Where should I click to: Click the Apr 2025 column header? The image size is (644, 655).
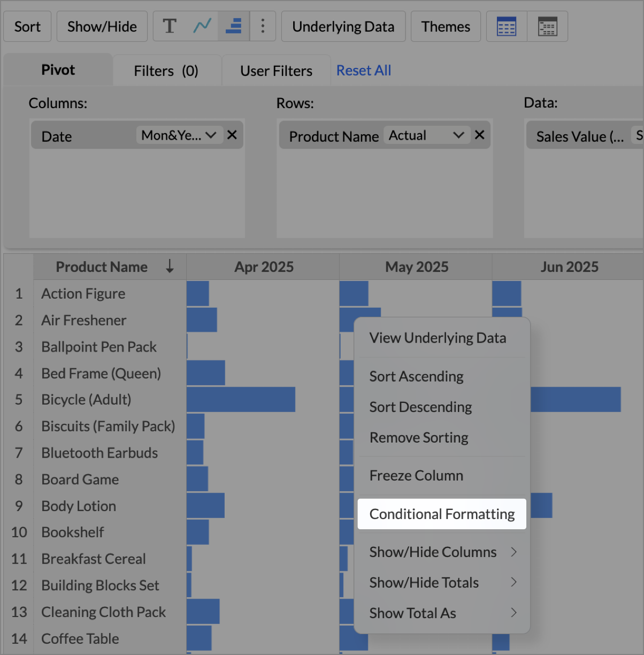tap(264, 266)
